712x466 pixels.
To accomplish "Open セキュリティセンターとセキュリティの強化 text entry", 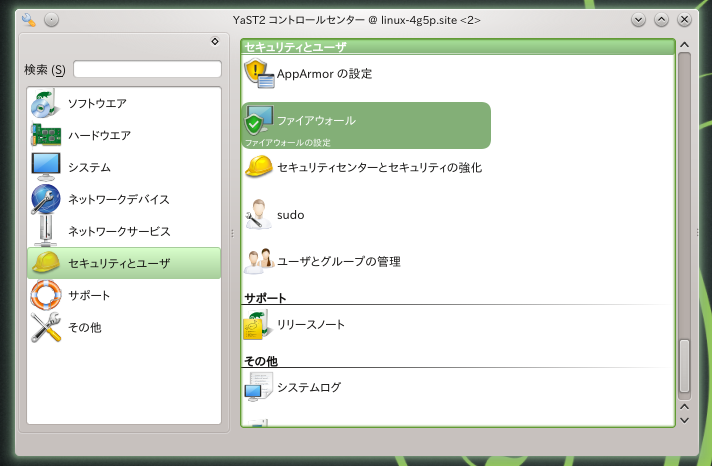I will click(x=380, y=168).
